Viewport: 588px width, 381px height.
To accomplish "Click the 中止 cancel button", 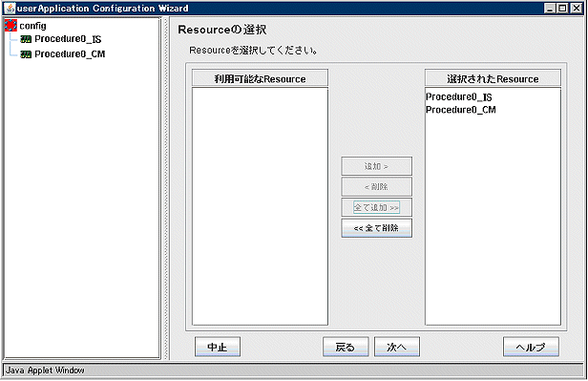I will [x=218, y=347].
